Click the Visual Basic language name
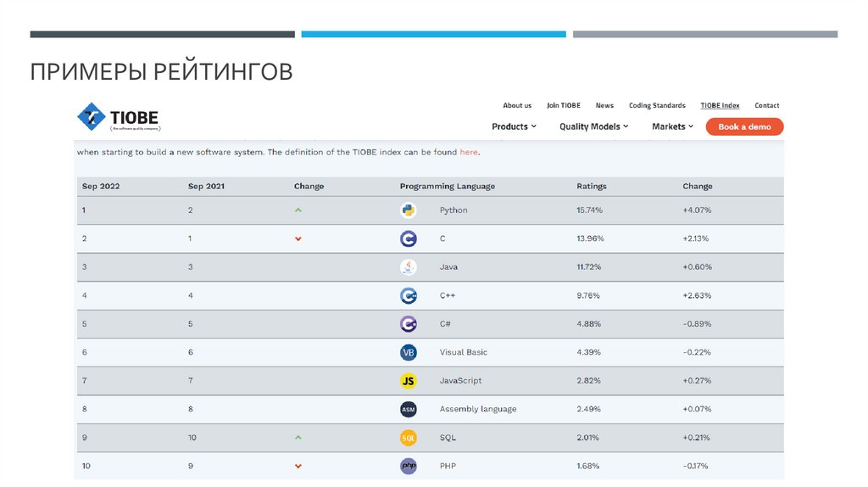The image size is (868, 487). click(x=464, y=352)
